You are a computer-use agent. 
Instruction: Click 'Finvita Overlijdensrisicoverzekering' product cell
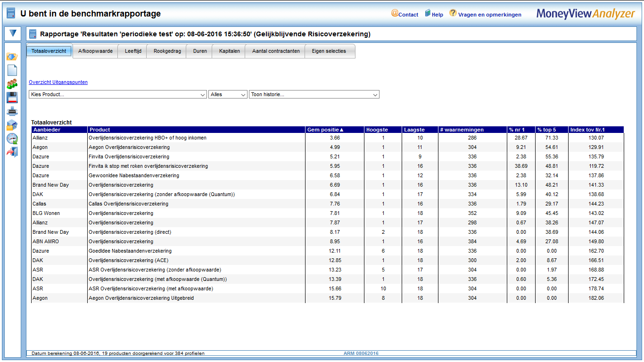[x=197, y=156]
